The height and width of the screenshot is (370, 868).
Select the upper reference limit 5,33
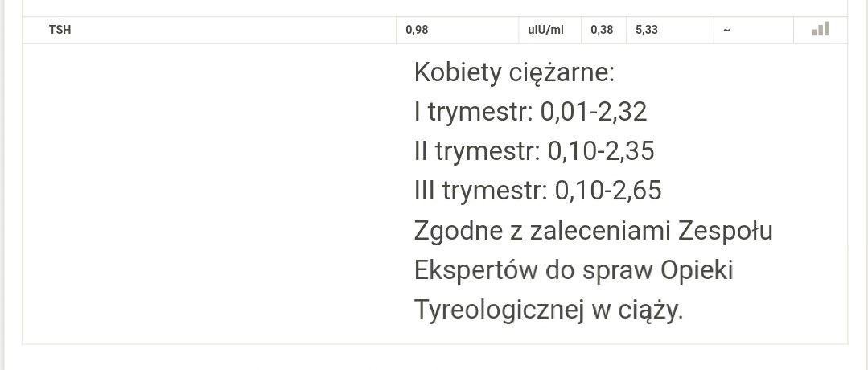click(x=647, y=31)
